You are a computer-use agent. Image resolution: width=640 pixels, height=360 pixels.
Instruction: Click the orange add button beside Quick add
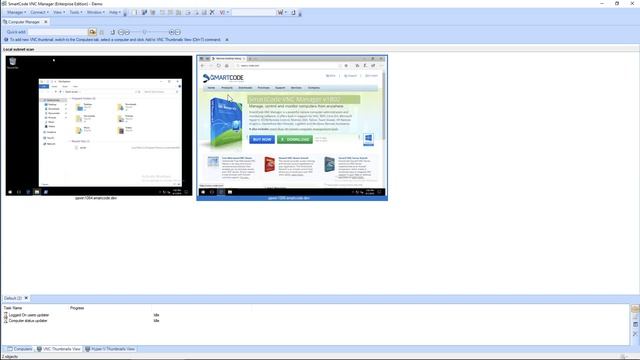click(93, 32)
